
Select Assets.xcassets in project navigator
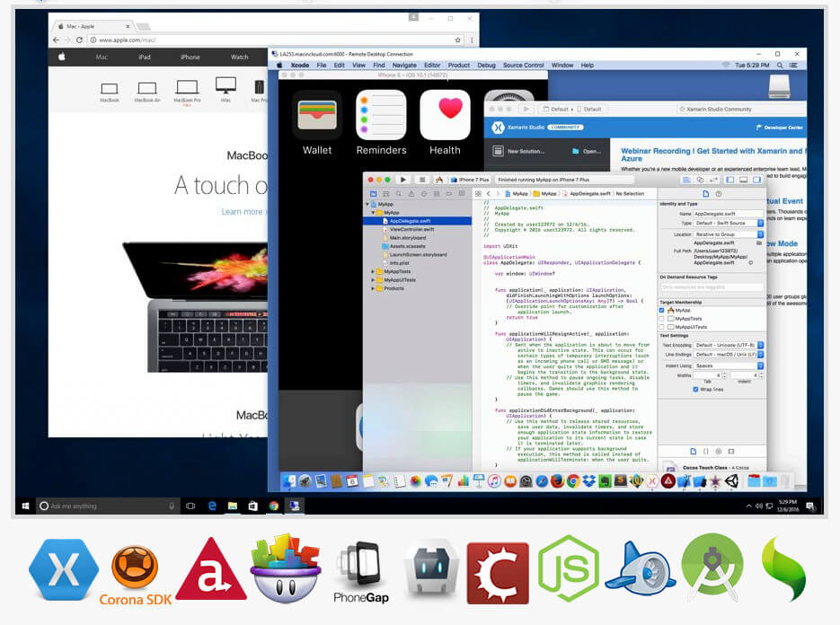point(407,246)
